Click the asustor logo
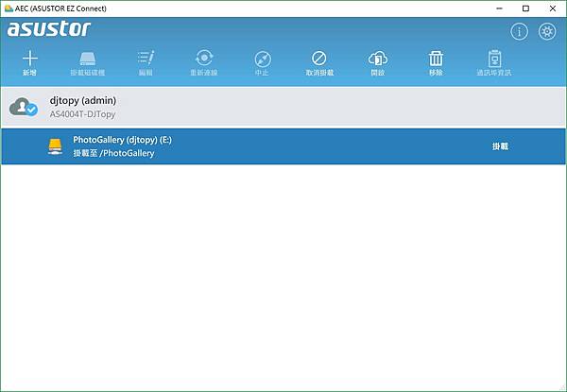The image size is (567, 392). (49, 29)
